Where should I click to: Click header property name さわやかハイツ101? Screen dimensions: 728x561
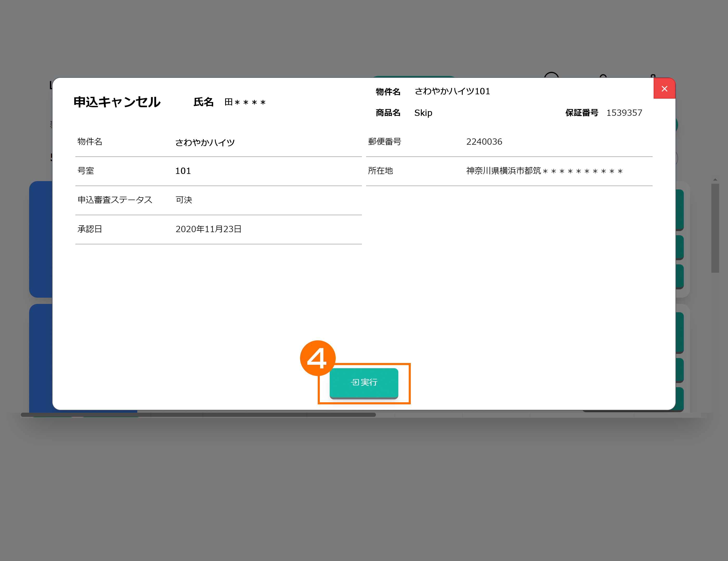[x=452, y=91]
